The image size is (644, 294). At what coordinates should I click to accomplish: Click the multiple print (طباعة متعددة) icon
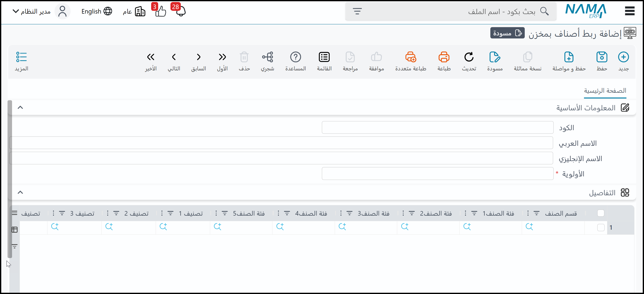point(411,57)
